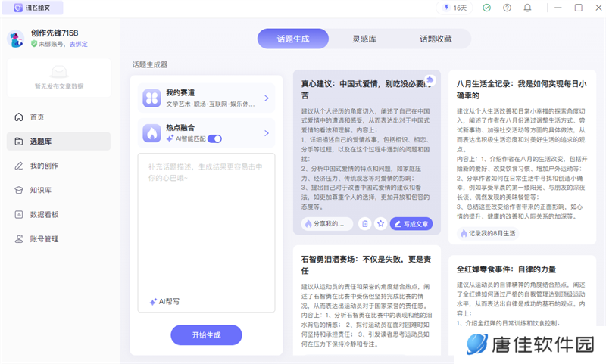Switch to the 灵感库 tab
Image resolution: width=606 pixels, height=364 pixels.
364,39
